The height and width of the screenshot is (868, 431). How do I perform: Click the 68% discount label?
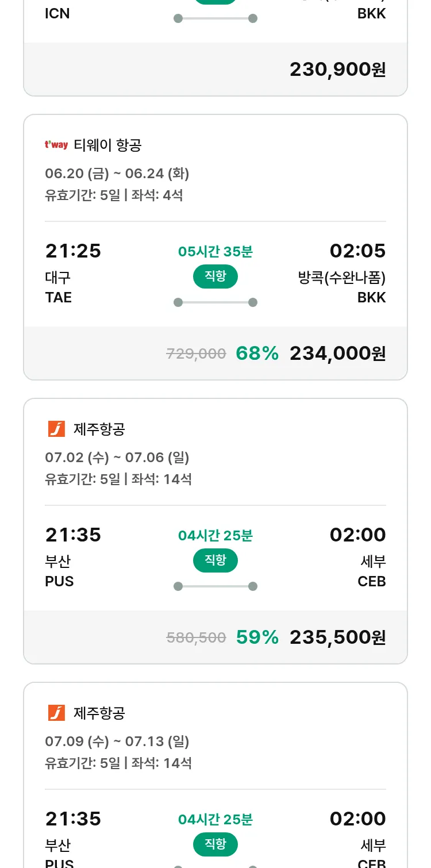point(257,354)
